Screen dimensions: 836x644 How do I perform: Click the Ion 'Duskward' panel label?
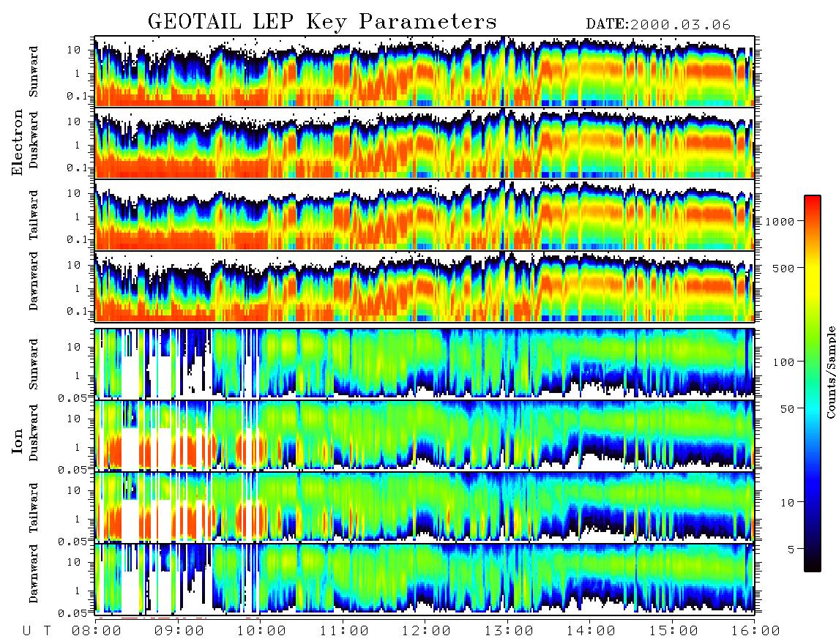click(x=34, y=433)
